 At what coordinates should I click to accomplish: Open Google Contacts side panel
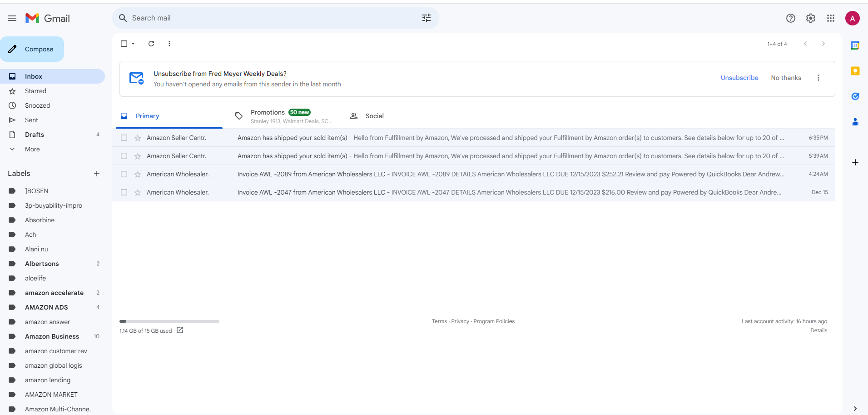(x=855, y=122)
